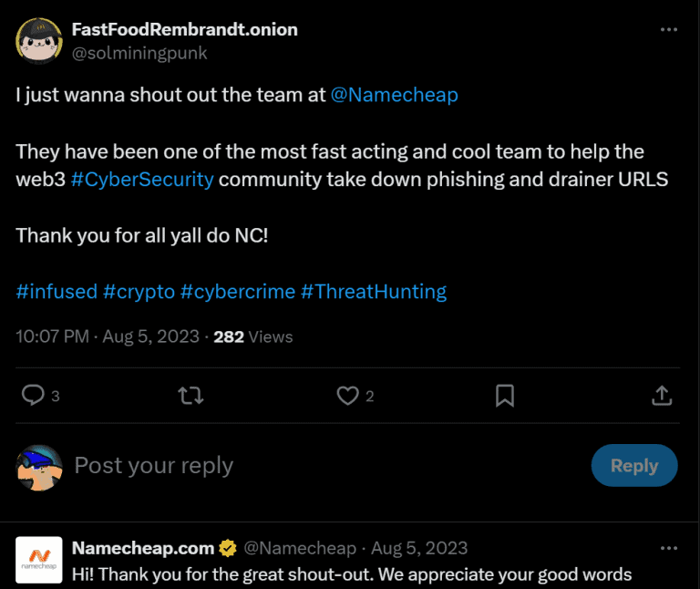The width and height of the screenshot is (700, 589).
Task: Click the reply comment bubble icon
Action: click(34, 395)
